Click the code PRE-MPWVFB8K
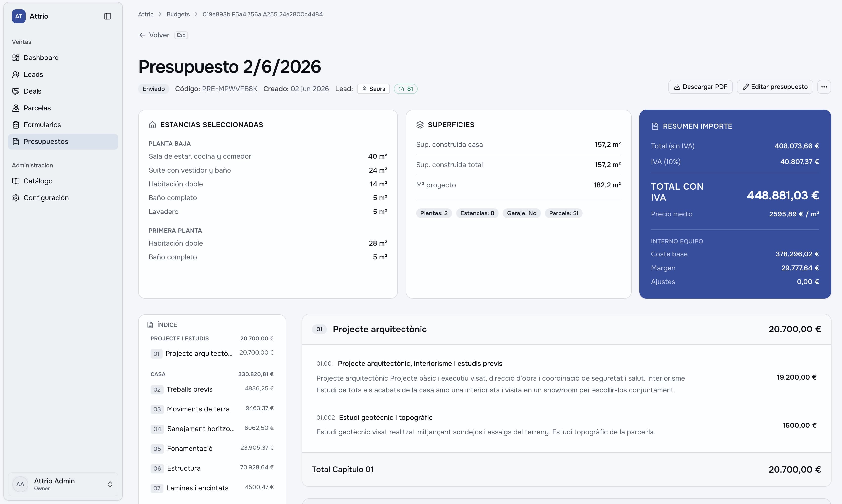Image resolution: width=842 pixels, height=504 pixels. 230,89
